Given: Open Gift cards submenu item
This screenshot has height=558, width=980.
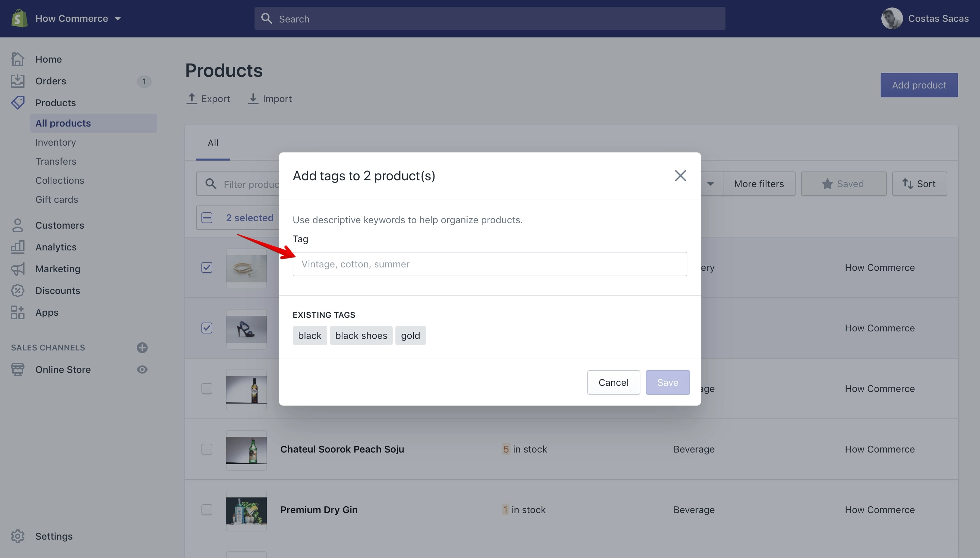Looking at the screenshot, I should (57, 199).
